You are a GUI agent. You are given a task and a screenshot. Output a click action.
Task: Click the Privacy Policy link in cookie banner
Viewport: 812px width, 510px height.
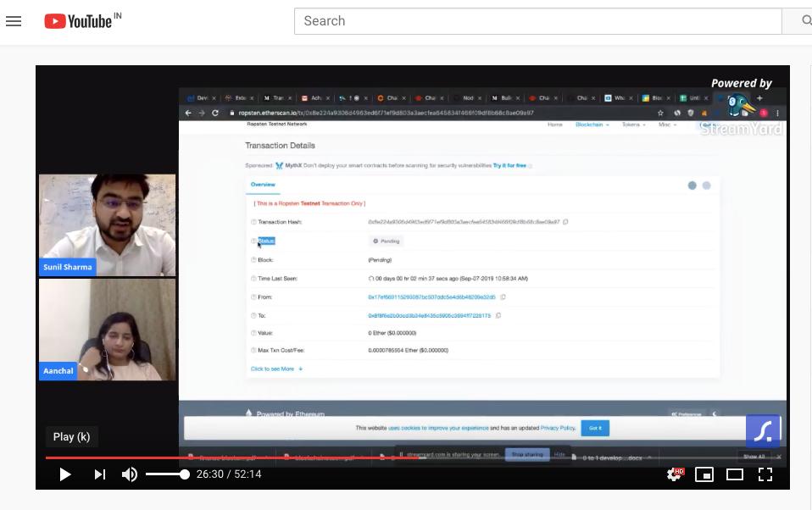click(558, 428)
